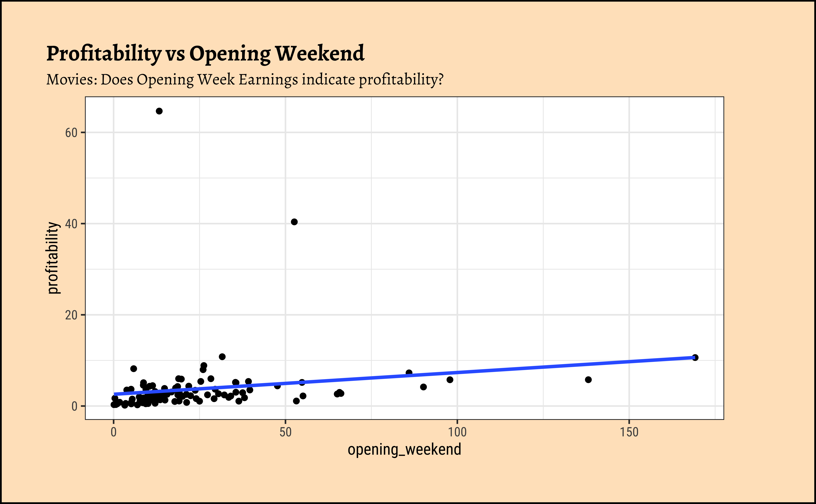Click the x-axis tick label 100
The height and width of the screenshot is (504, 816).
[x=457, y=432]
